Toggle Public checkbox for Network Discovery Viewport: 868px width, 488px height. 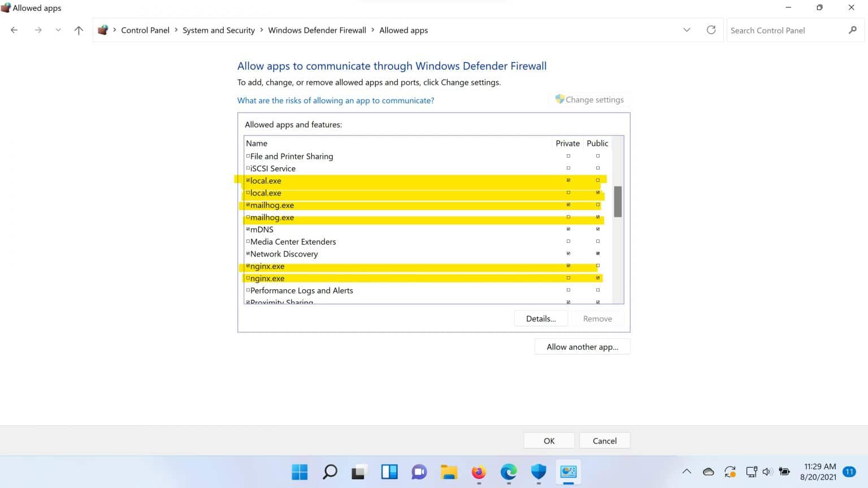(x=598, y=254)
